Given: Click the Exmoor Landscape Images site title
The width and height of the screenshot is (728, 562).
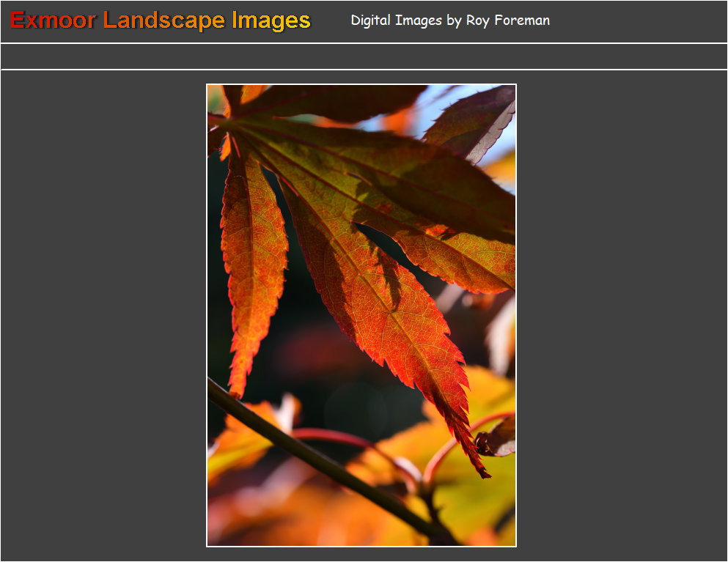Looking at the screenshot, I should pos(161,21).
